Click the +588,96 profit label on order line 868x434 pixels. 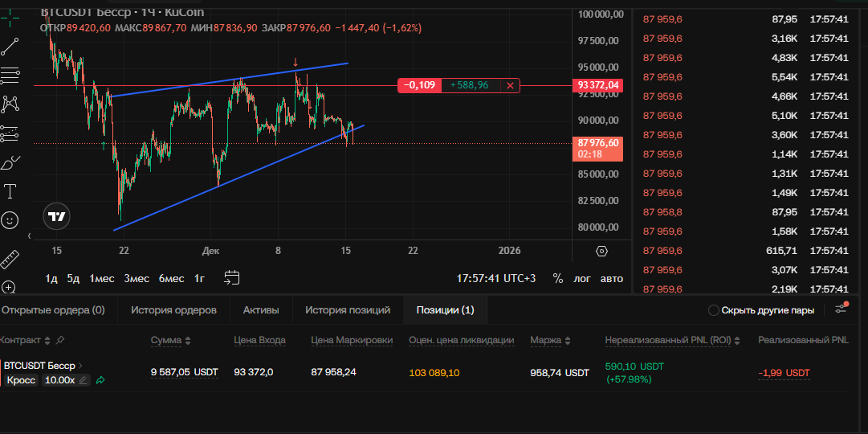click(470, 85)
